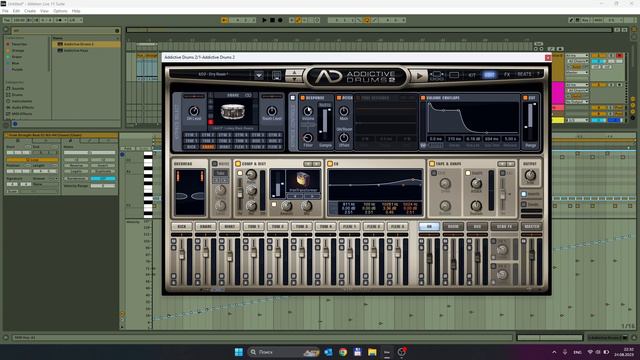The height and width of the screenshot is (360, 640).
Task: Open File Explorer from the taskbar
Action: tap(372, 352)
